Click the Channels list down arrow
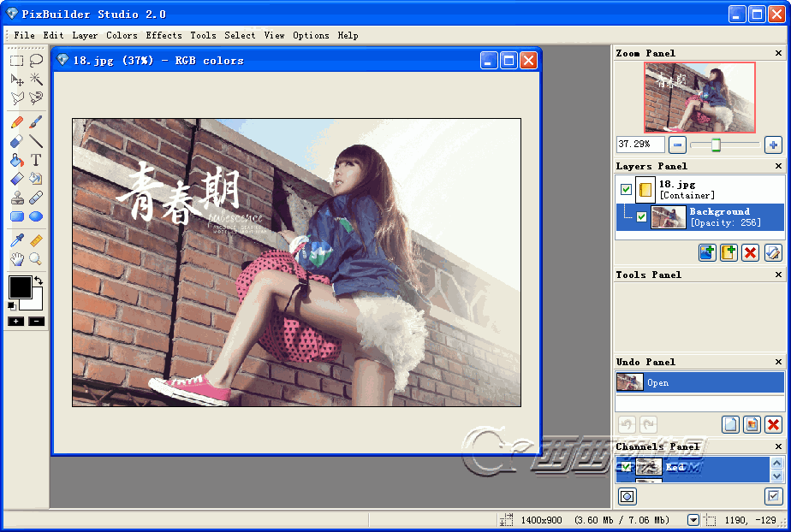Screen dimensions: 791x532 tap(777, 476)
